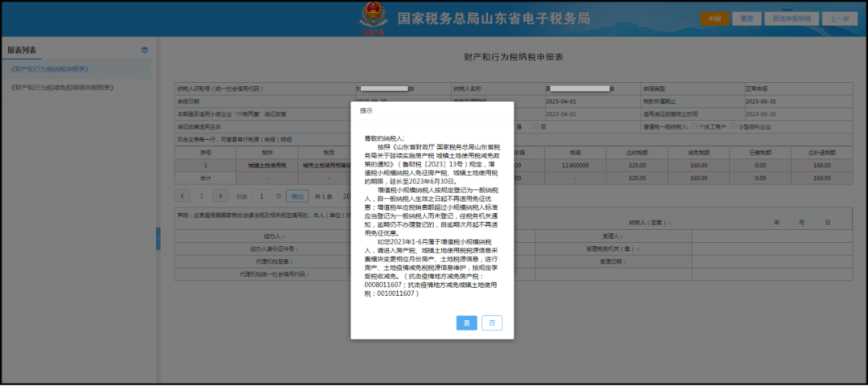The width and height of the screenshot is (868, 386).
Task: Click 320.00 应纳税额 in row 1
Action: [637, 165]
